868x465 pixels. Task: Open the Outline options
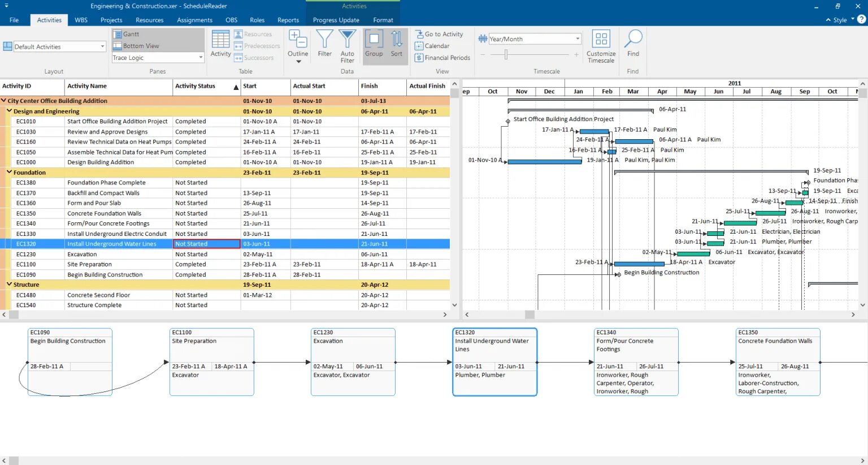pyautogui.click(x=298, y=46)
